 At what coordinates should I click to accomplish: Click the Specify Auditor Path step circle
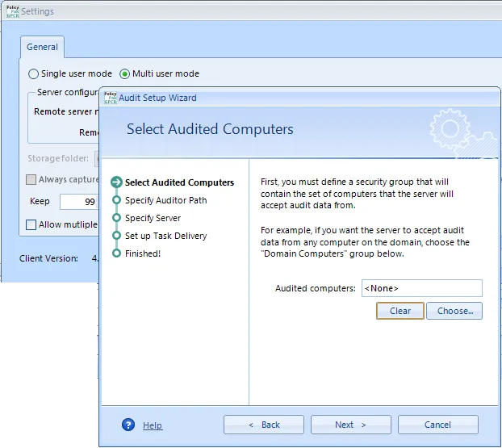point(116,200)
